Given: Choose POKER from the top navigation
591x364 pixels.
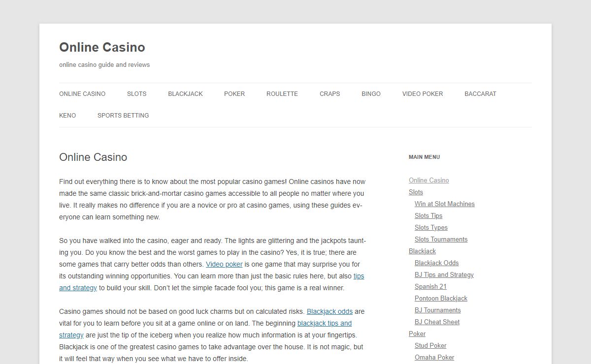Looking at the screenshot, I should pyautogui.click(x=234, y=94).
